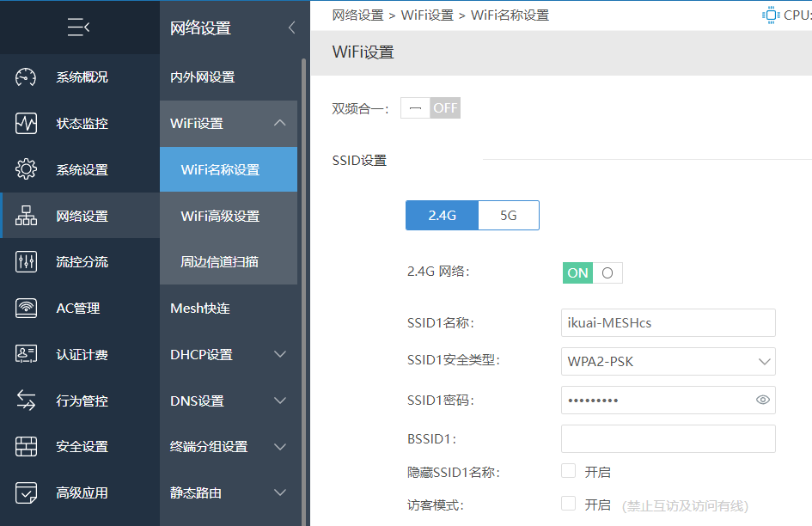
Task: Select the 认证计费 authentication icon
Action: tap(26, 354)
